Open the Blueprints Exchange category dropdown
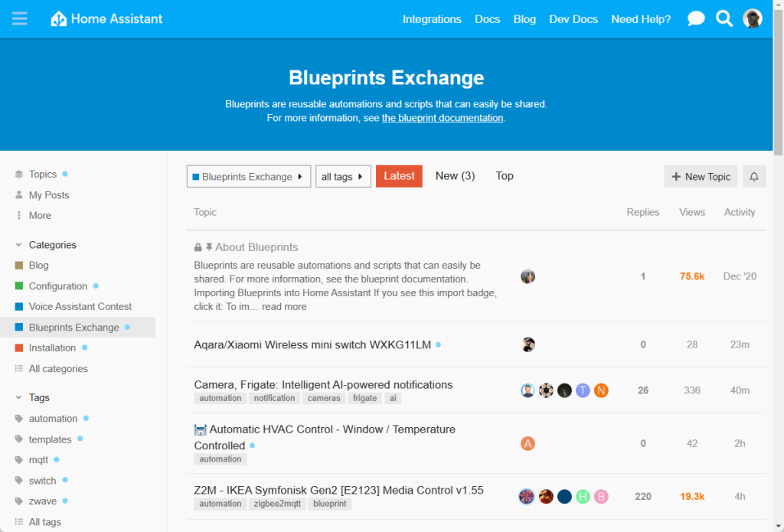 [x=249, y=177]
